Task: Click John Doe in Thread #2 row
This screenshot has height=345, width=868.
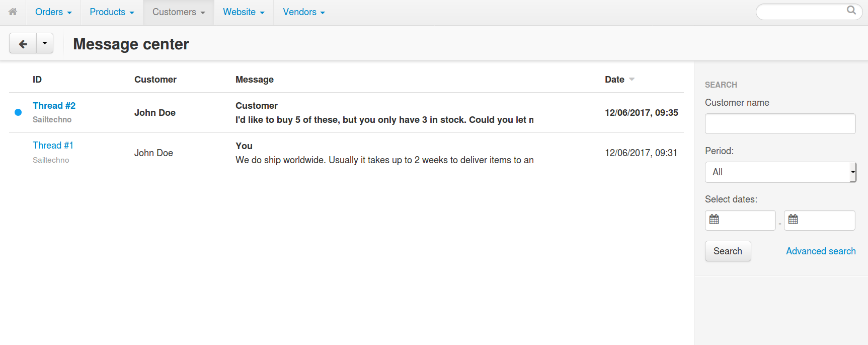Action: 155,113
